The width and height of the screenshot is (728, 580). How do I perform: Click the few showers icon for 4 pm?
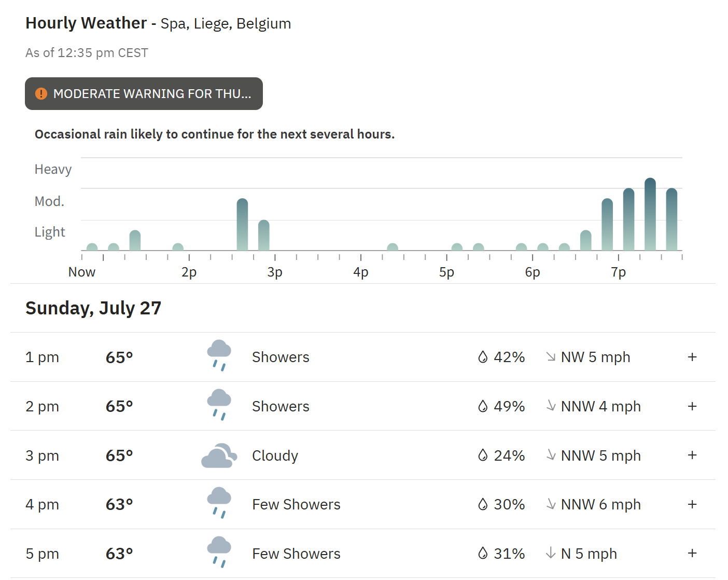[219, 503]
